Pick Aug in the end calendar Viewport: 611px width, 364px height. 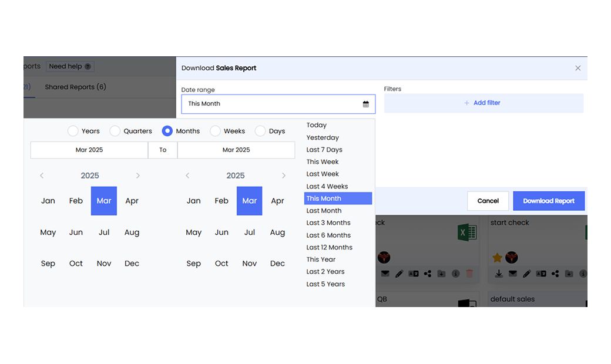coord(277,232)
